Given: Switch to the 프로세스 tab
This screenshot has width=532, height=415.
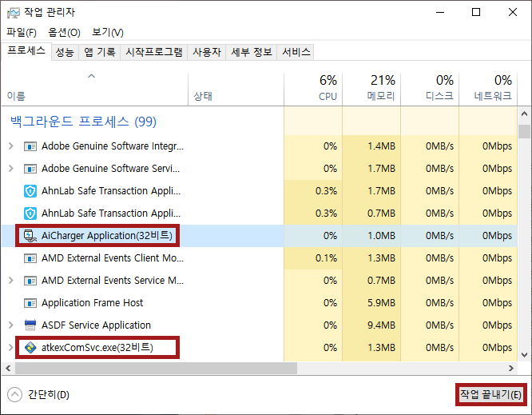Looking at the screenshot, I should point(26,51).
